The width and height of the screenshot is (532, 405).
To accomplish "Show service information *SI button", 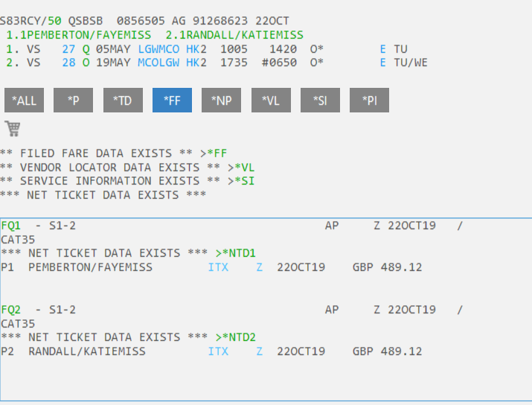I will tap(320, 101).
